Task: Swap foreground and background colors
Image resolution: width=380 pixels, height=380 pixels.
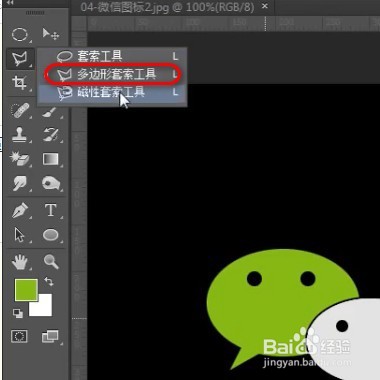Action: (x=49, y=282)
